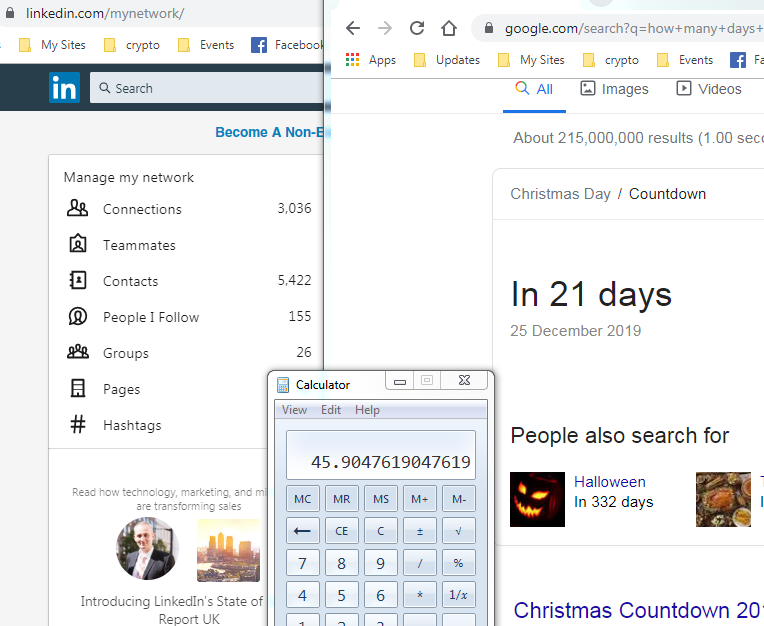Click the 1/x reciprocal button
This screenshot has width=764, height=626.
coord(458,595)
